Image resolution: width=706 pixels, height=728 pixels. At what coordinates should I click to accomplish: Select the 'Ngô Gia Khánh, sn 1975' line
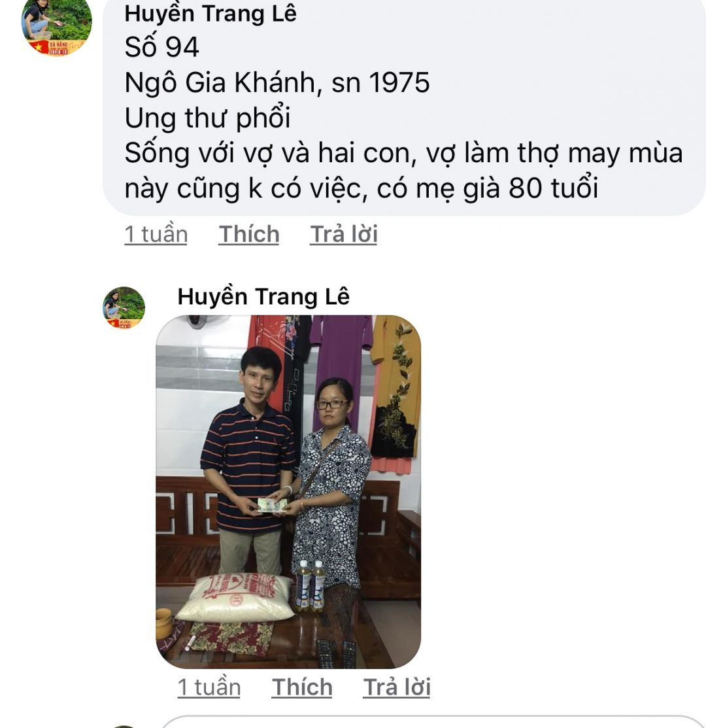[277, 82]
